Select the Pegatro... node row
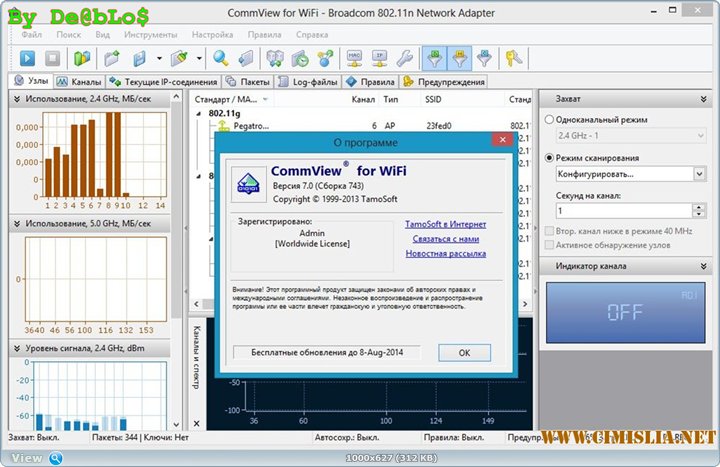 361,126
